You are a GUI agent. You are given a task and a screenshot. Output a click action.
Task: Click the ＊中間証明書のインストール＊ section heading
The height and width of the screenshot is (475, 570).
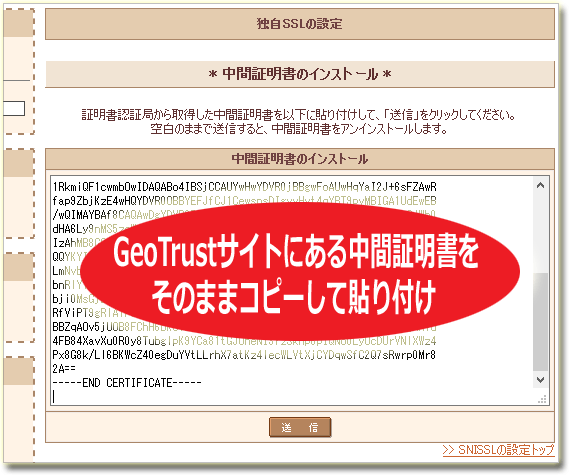coord(300,74)
